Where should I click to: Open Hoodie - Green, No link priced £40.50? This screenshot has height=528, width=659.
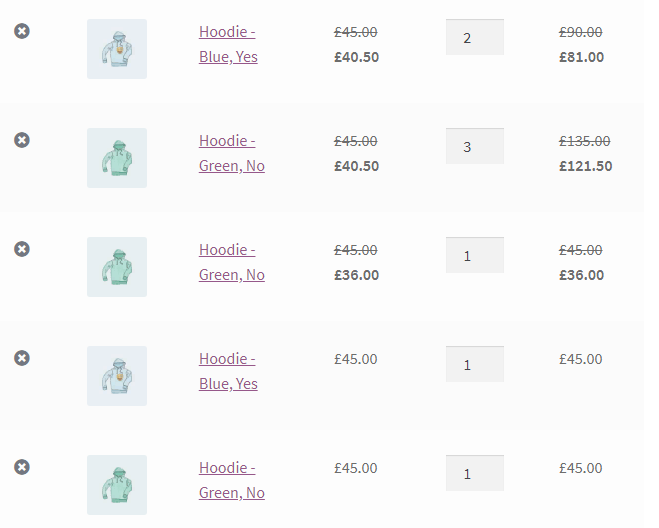click(232, 153)
